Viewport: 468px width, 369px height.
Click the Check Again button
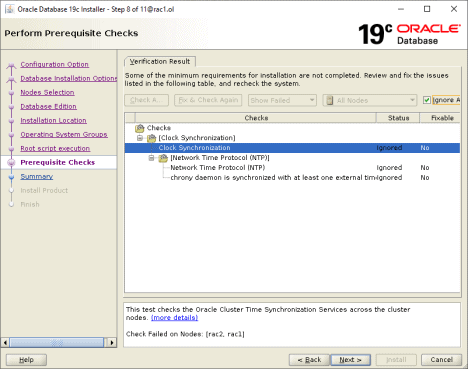(x=147, y=100)
